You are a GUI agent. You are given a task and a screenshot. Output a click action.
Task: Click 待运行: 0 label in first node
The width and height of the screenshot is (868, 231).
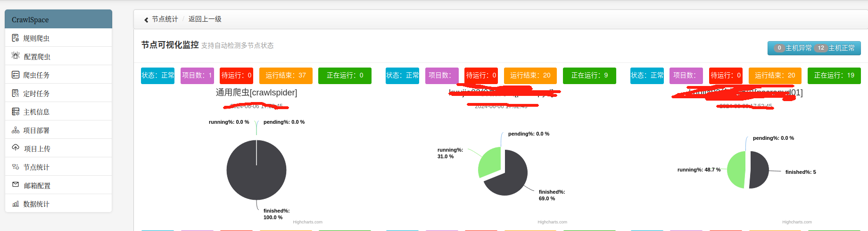[x=237, y=76]
